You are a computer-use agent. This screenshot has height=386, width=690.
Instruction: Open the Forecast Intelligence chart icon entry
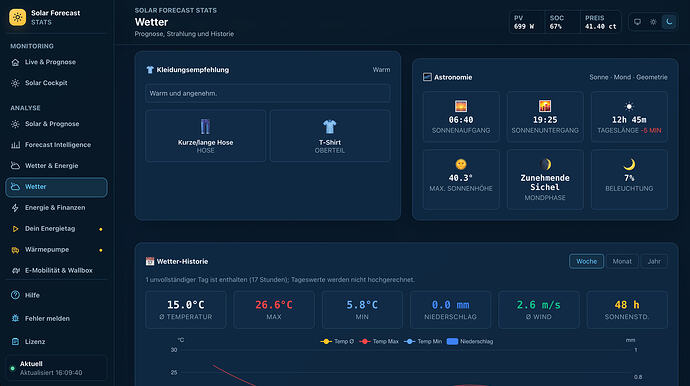tap(15, 145)
